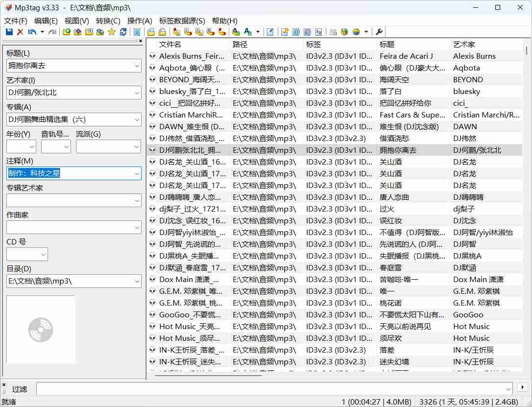The height and width of the screenshot is (407, 532).
Task: Open the 转换(C) menu
Action: tap(108, 21)
